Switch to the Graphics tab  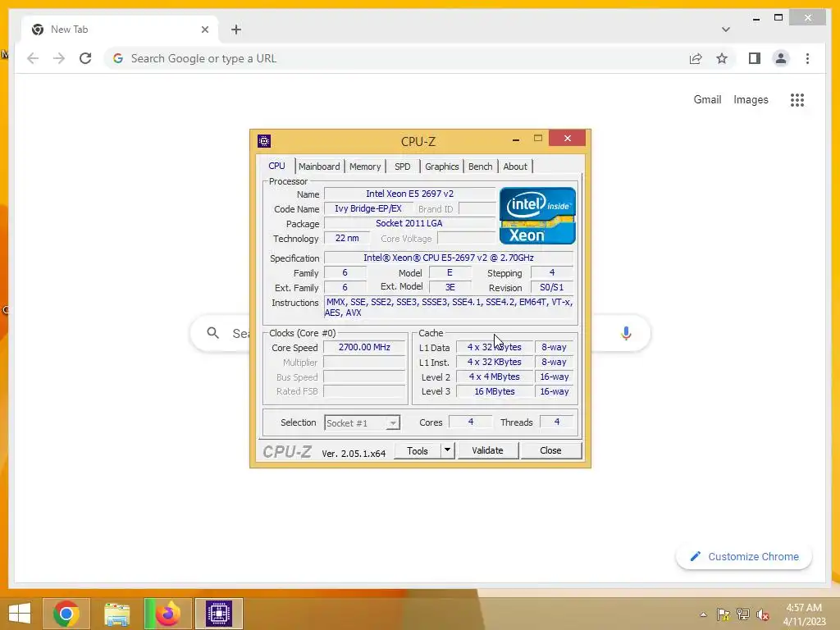pos(441,167)
